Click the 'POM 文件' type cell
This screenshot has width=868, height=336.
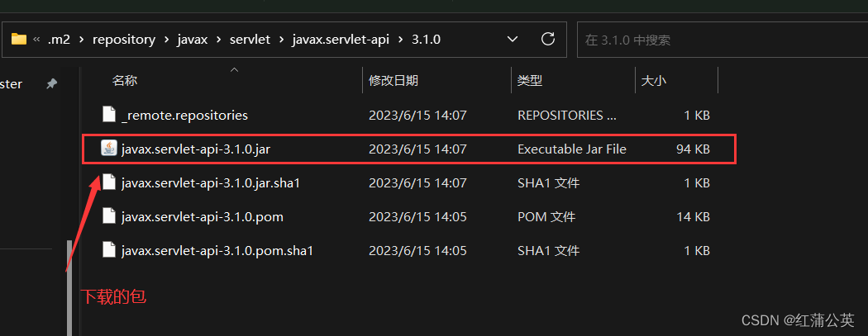(x=546, y=217)
